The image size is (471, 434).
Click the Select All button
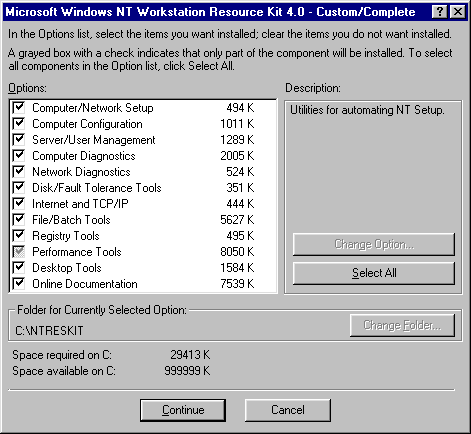pos(374,273)
